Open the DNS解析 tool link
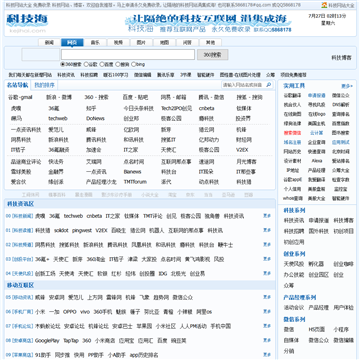Image resolution: width=360 pixels, height=360 pixels. [341, 105]
